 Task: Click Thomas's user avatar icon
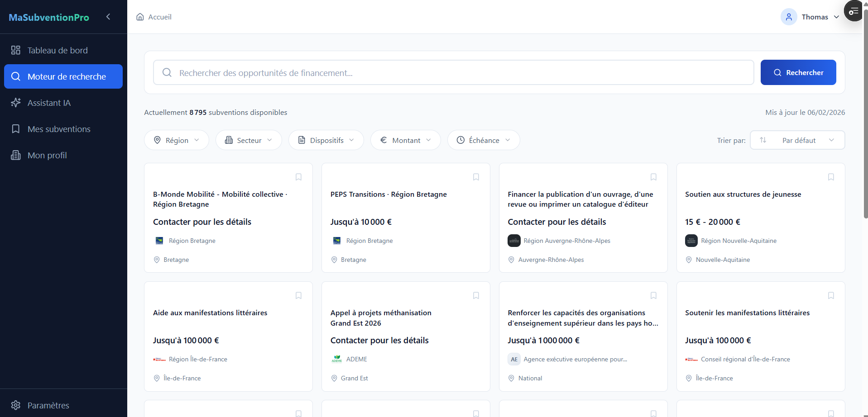[788, 17]
